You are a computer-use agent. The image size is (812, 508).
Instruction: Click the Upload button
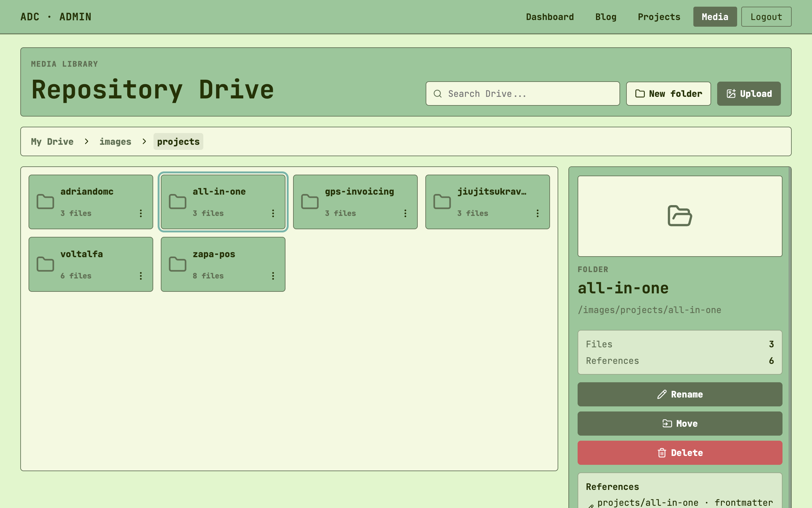(749, 94)
